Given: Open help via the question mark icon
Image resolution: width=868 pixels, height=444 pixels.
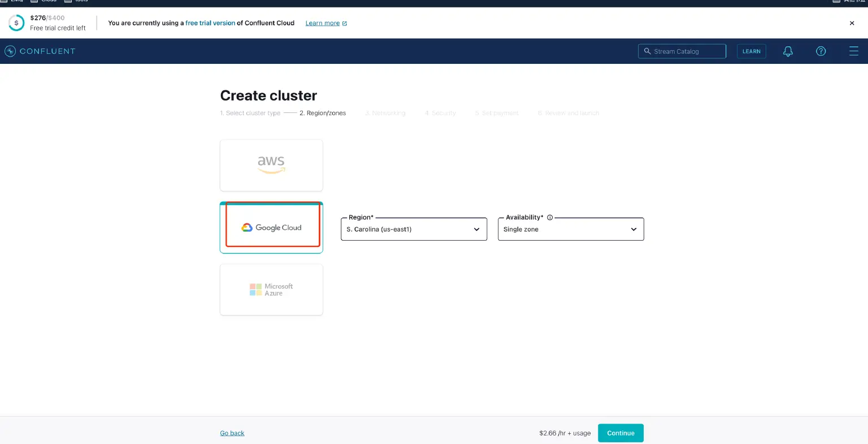Looking at the screenshot, I should pos(821,51).
